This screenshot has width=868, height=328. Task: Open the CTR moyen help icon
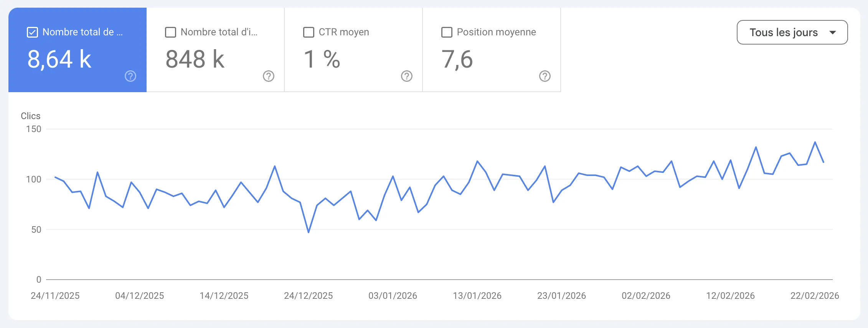coord(407,76)
